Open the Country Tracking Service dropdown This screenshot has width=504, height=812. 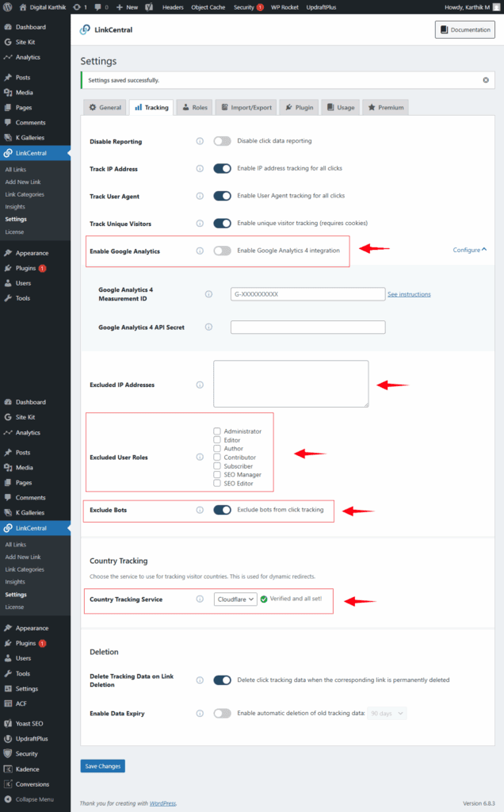tap(235, 599)
